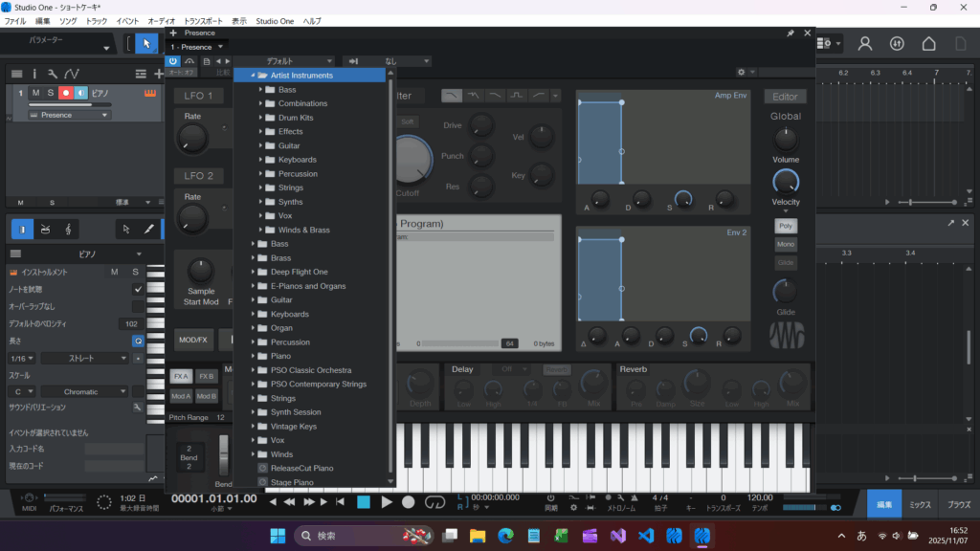Image resolution: width=980 pixels, height=551 pixels.
Task: Toggle record arm on ピアノ track
Action: [x=66, y=93]
